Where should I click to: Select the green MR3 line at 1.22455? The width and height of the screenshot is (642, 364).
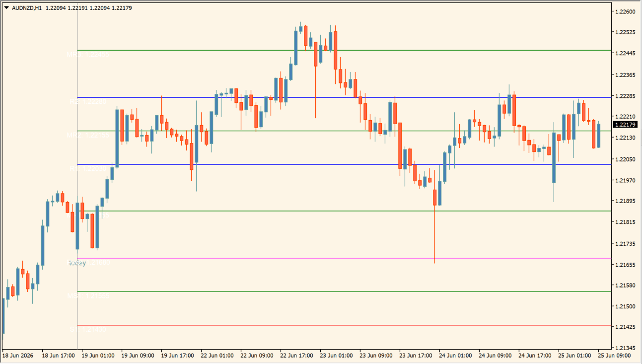point(345,50)
